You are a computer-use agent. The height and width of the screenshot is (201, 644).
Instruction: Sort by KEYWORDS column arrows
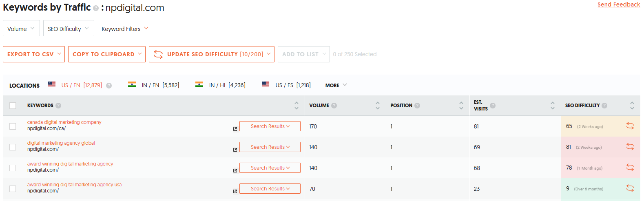pyautogui.click(x=297, y=106)
